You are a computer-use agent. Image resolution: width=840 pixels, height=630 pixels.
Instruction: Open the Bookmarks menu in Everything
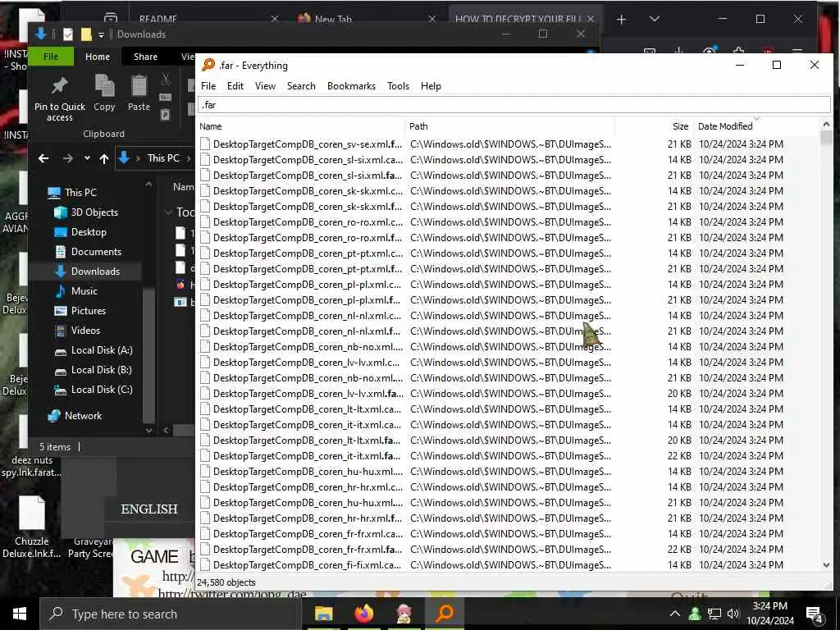click(351, 85)
